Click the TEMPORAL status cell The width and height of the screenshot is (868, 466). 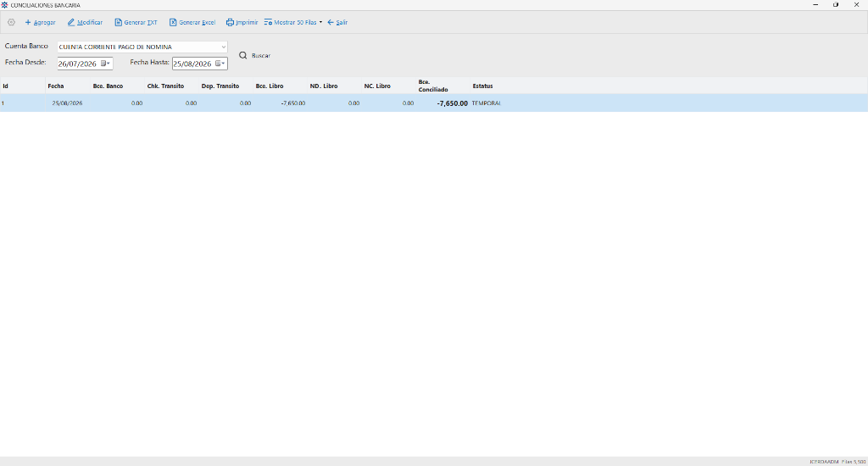click(x=486, y=103)
